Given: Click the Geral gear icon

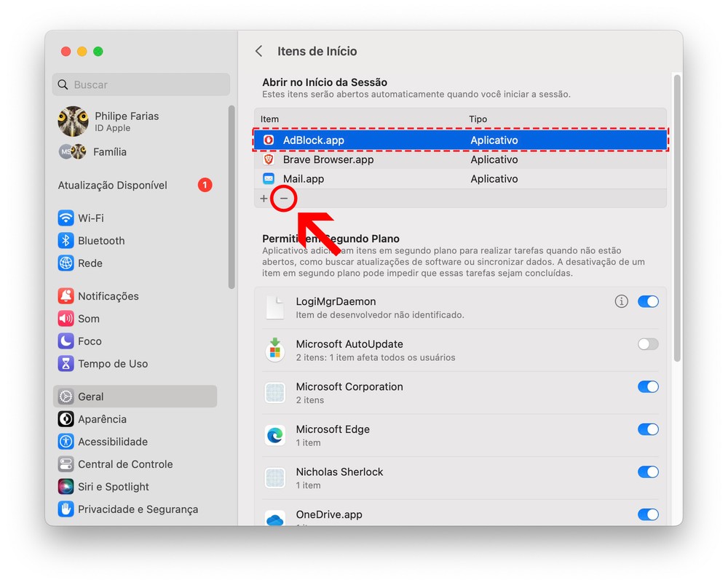Looking at the screenshot, I should [x=66, y=397].
